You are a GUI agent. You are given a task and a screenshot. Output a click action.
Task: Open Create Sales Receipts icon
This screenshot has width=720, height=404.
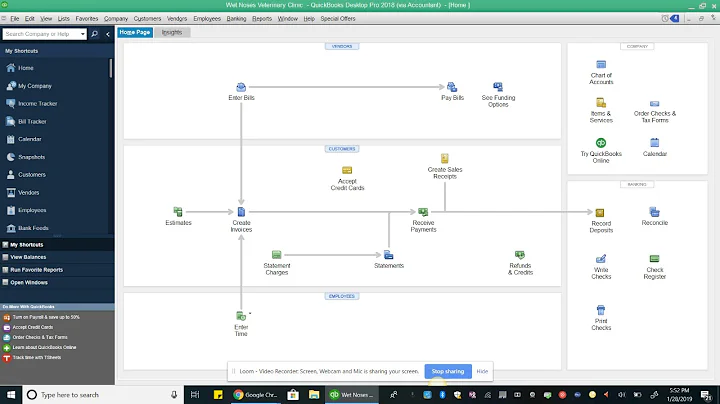(x=444, y=159)
